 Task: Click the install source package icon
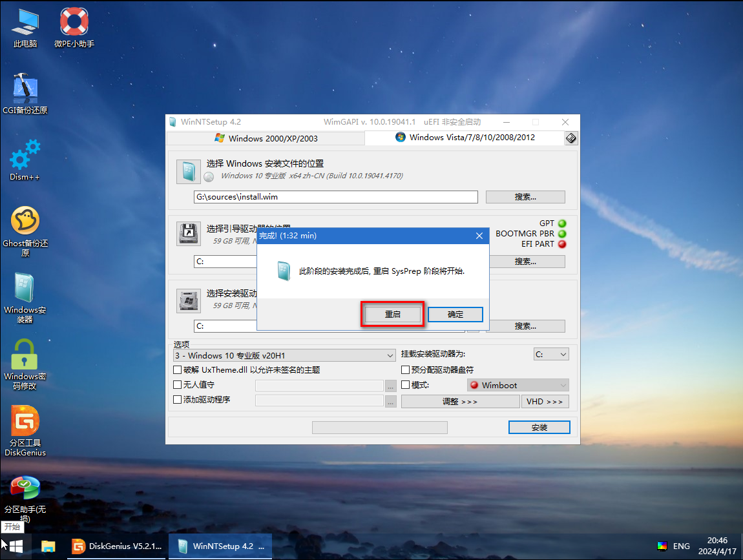pos(189,172)
